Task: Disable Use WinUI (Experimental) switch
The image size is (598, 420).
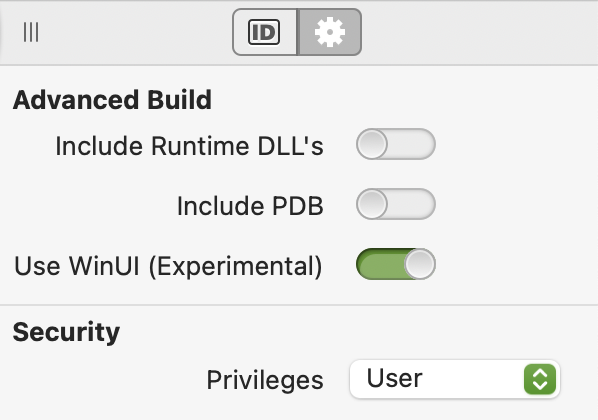Action: (x=396, y=264)
